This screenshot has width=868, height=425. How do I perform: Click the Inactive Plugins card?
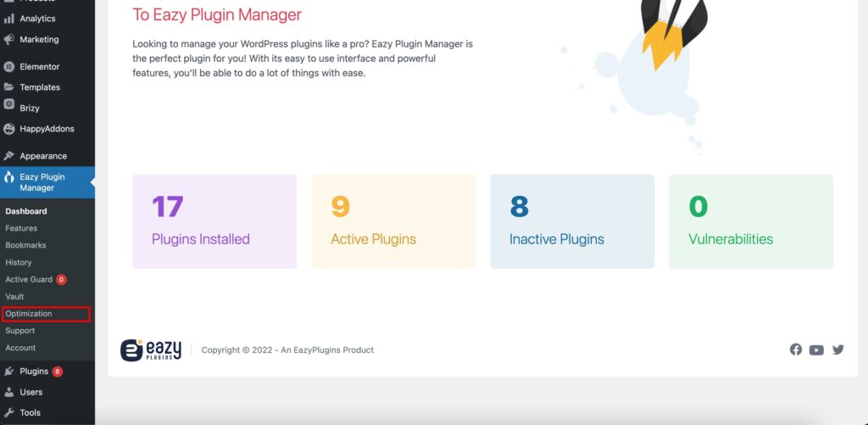572,221
